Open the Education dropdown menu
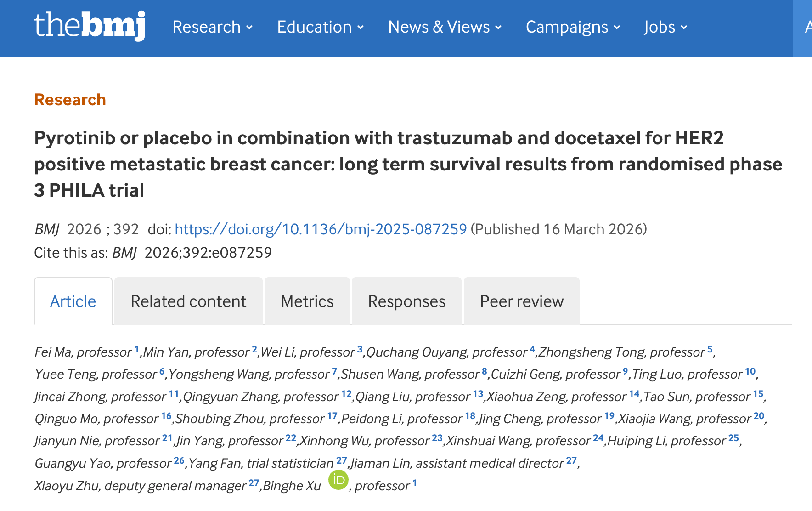Image resolution: width=812 pixels, height=511 pixels. [x=321, y=27]
